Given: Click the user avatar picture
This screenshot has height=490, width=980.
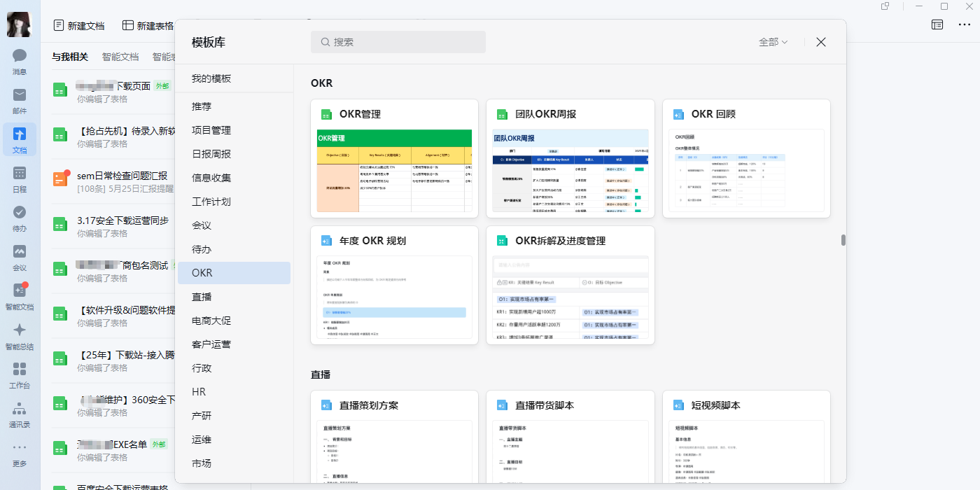Looking at the screenshot, I should tap(20, 24).
